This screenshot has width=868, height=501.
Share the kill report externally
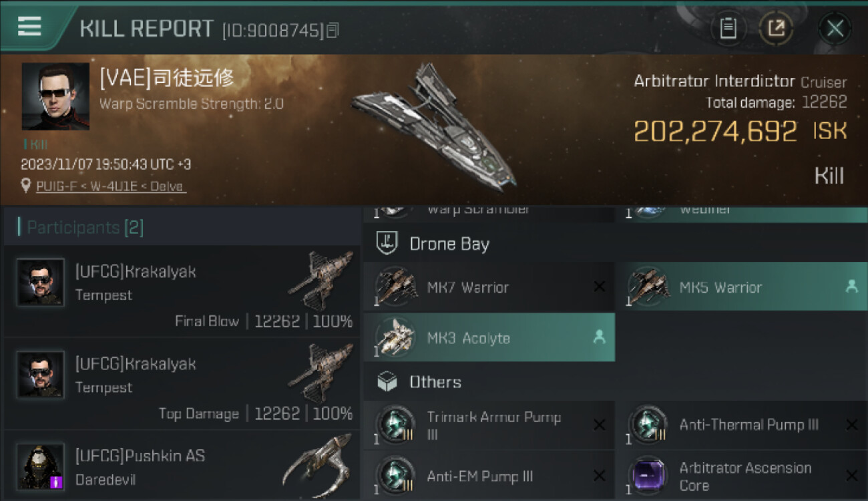click(x=776, y=28)
